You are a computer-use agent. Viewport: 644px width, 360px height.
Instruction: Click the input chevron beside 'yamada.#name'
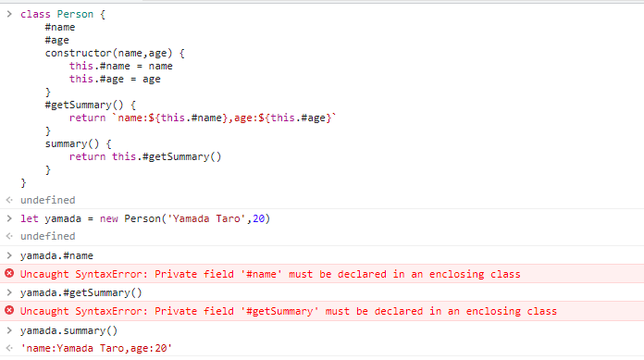9,255
